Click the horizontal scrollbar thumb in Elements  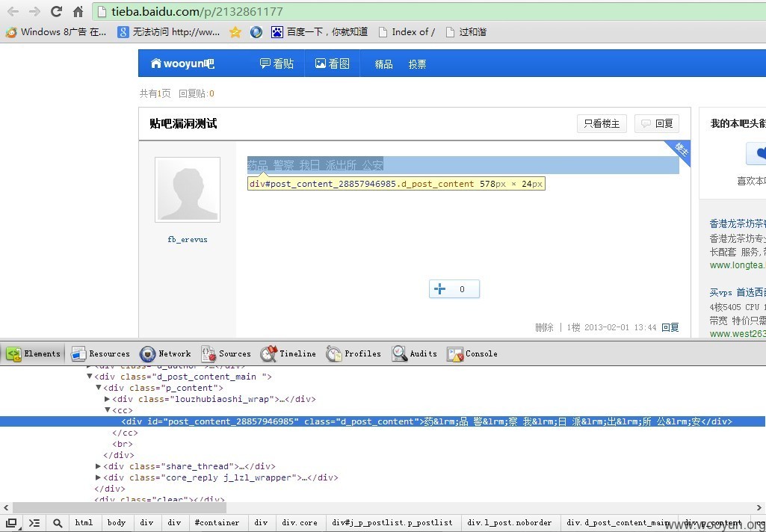coord(120,508)
